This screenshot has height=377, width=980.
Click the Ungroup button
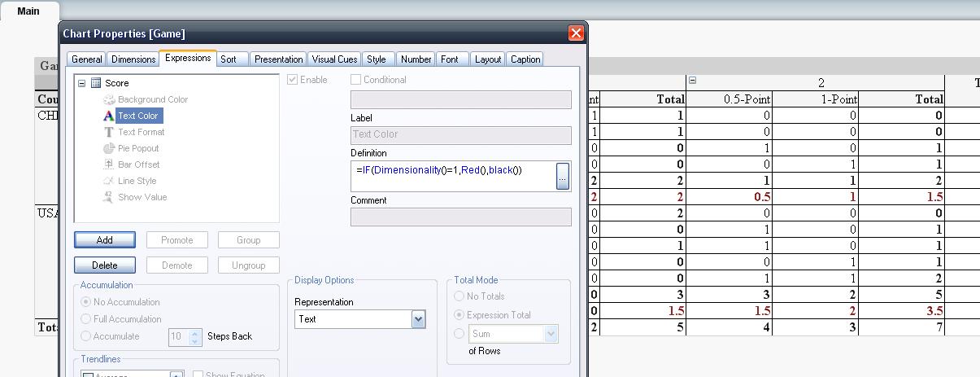pyautogui.click(x=249, y=265)
